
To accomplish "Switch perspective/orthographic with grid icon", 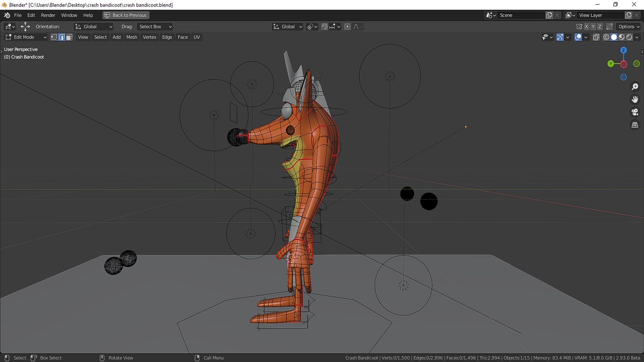I will point(635,125).
